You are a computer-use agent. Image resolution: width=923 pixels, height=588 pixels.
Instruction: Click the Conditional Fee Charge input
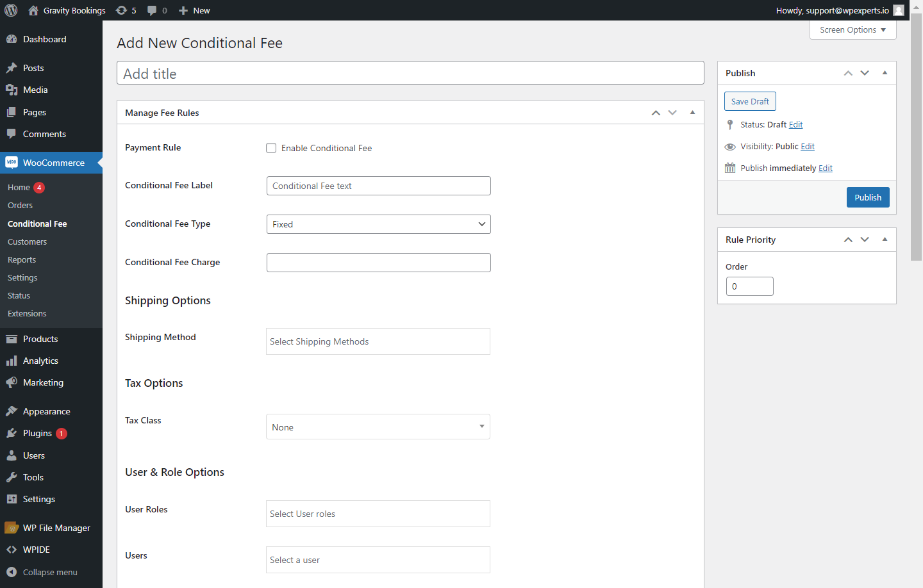coord(379,263)
